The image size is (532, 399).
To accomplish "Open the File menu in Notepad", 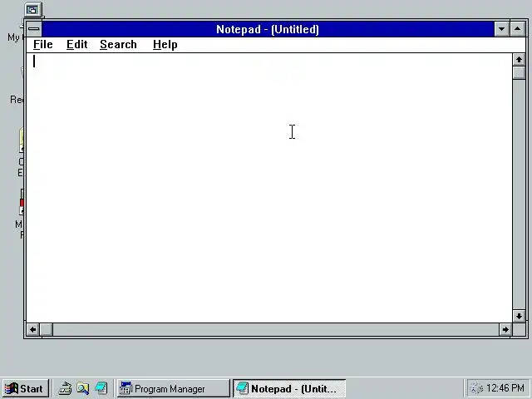I will coord(43,44).
